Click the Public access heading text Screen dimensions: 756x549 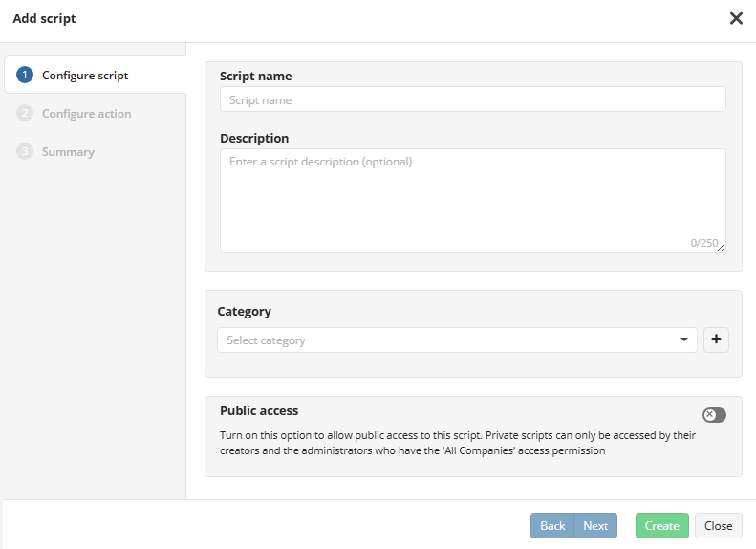coord(259,410)
